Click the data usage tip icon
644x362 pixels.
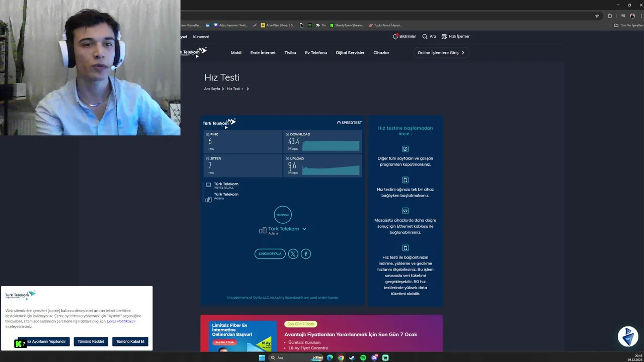(x=406, y=248)
